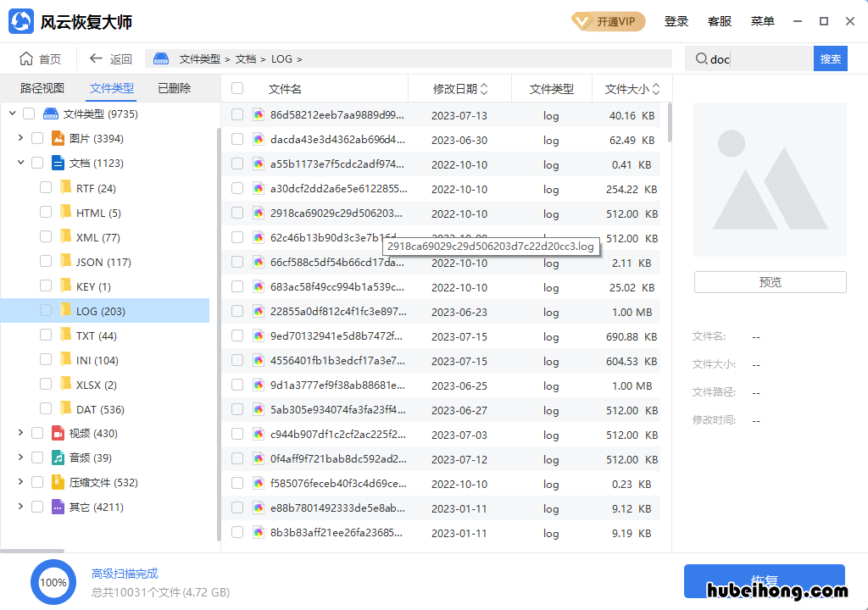Click file icon of 86d58212eeb7aa9889d99 log
This screenshot has height=610, width=868.
[259, 114]
